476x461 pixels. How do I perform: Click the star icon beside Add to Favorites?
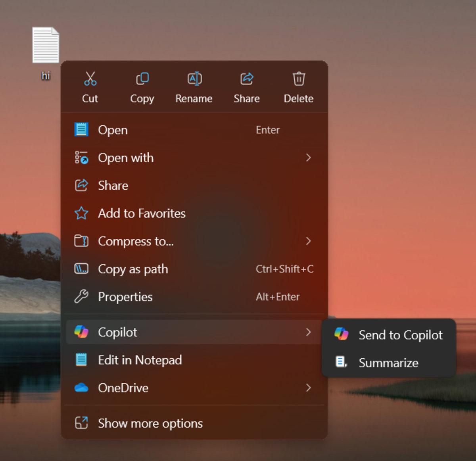pyautogui.click(x=81, y=213)
